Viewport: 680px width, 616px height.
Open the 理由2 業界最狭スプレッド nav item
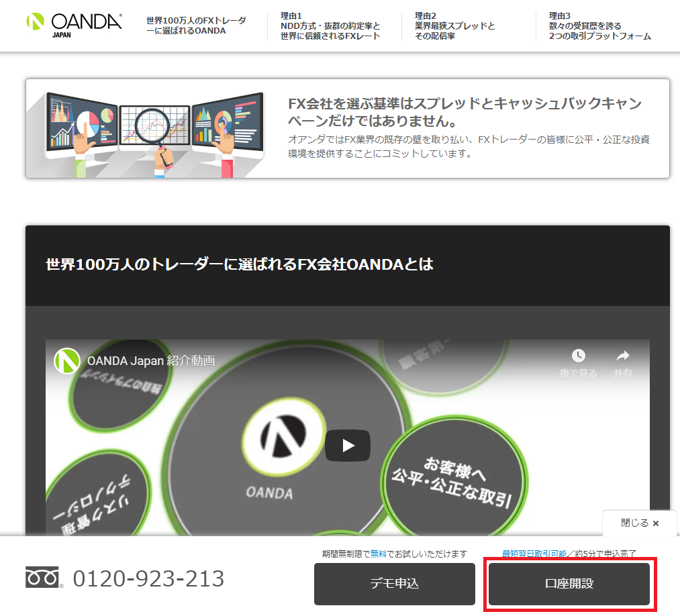tap(454, 26)
